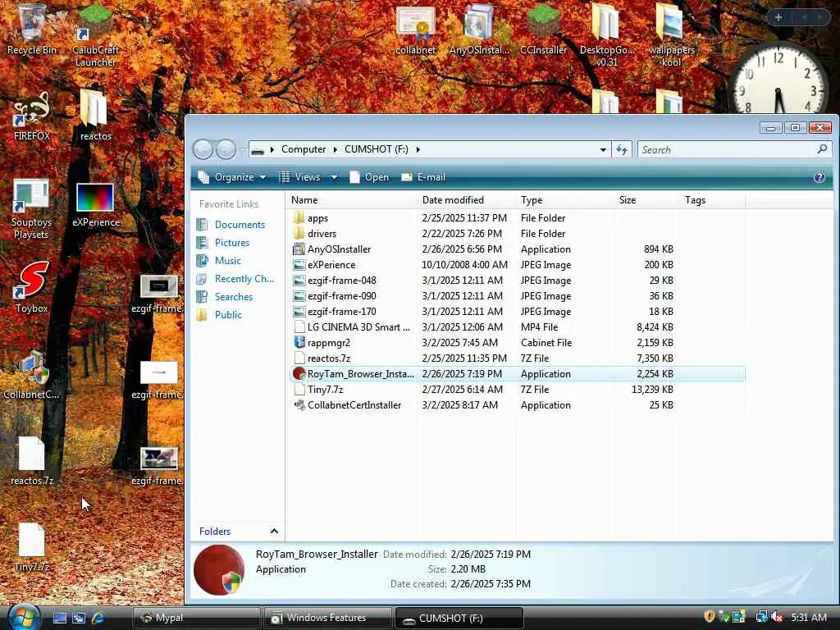
Task: Select ezgif-frame-090 in file list
Action: coord(517,295)
